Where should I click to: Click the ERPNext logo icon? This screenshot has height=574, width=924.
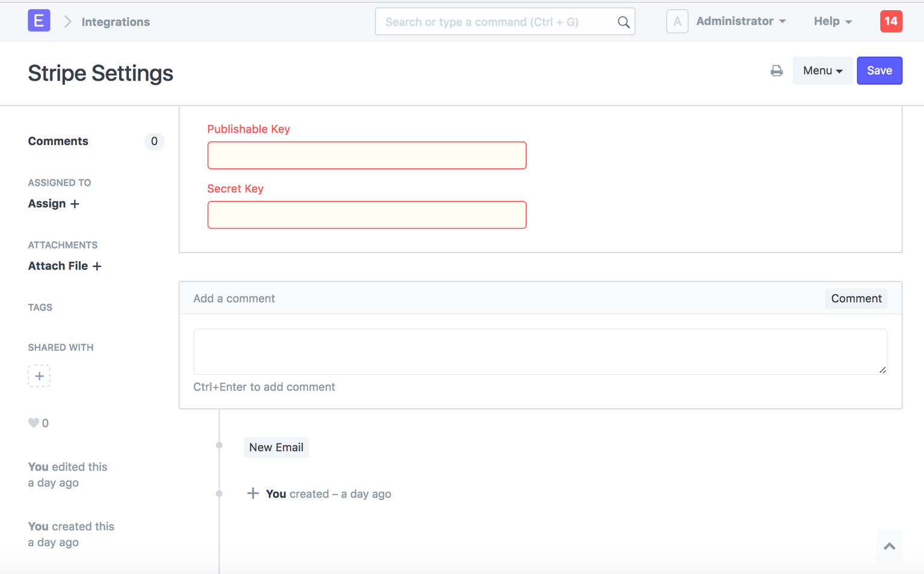click(38, 20)
